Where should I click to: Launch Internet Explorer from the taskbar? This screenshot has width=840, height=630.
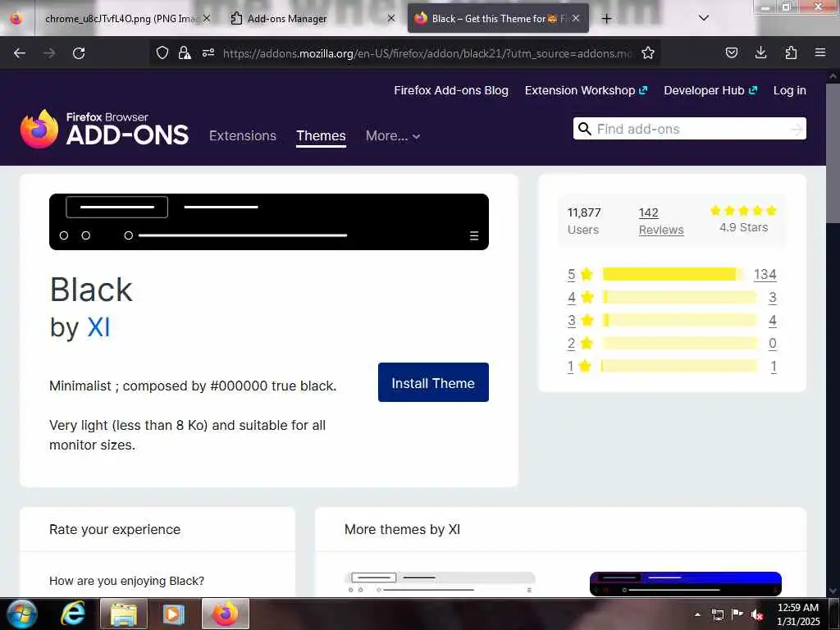point(72,614)
